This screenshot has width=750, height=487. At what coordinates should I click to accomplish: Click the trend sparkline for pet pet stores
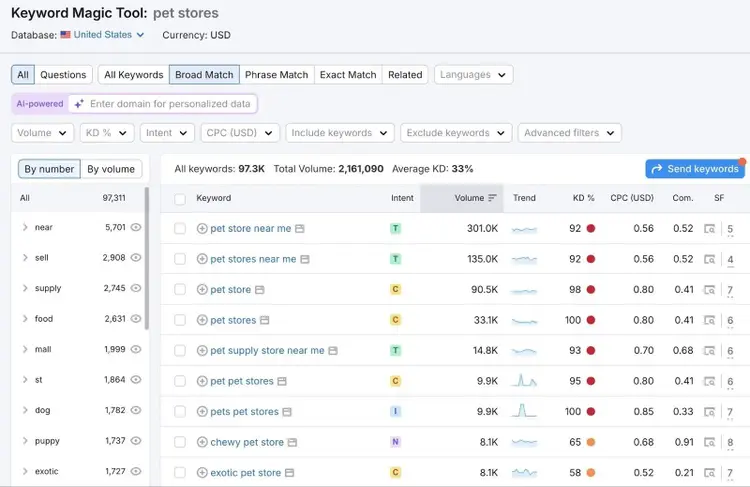click(524, 381)
